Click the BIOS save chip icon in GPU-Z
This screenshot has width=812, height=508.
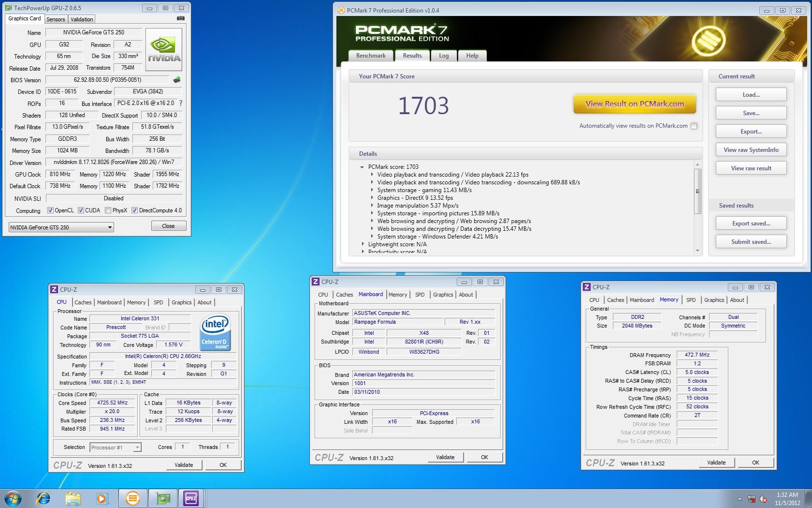(x=177, y=80)
